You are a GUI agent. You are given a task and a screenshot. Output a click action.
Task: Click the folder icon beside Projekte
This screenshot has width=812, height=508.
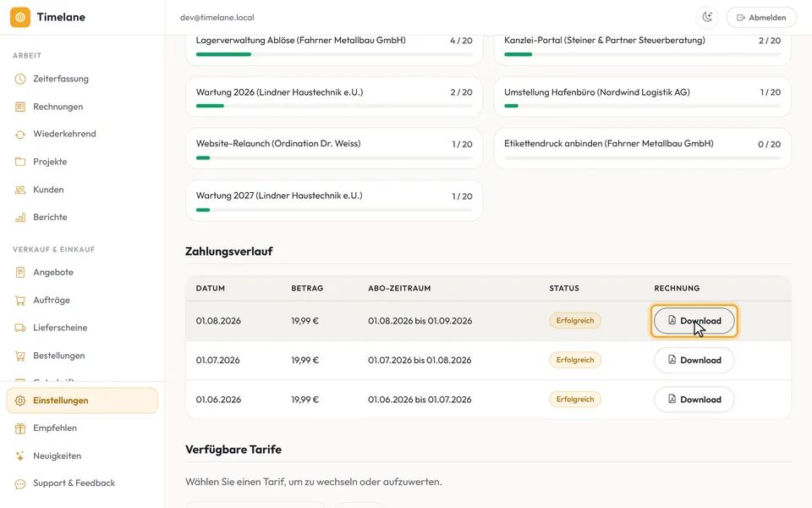pyautogui.click(x=20, y=162)
